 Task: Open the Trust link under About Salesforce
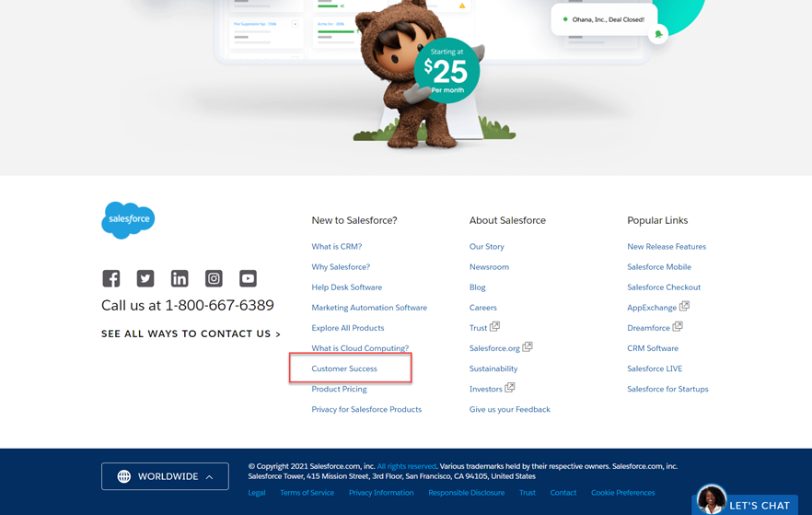pos(478,328)
